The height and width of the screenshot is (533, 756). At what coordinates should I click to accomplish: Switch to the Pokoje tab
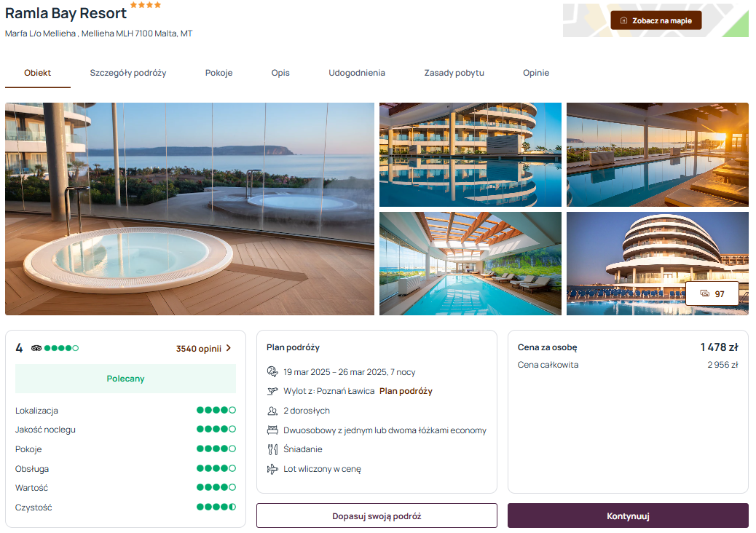[219, 73]
